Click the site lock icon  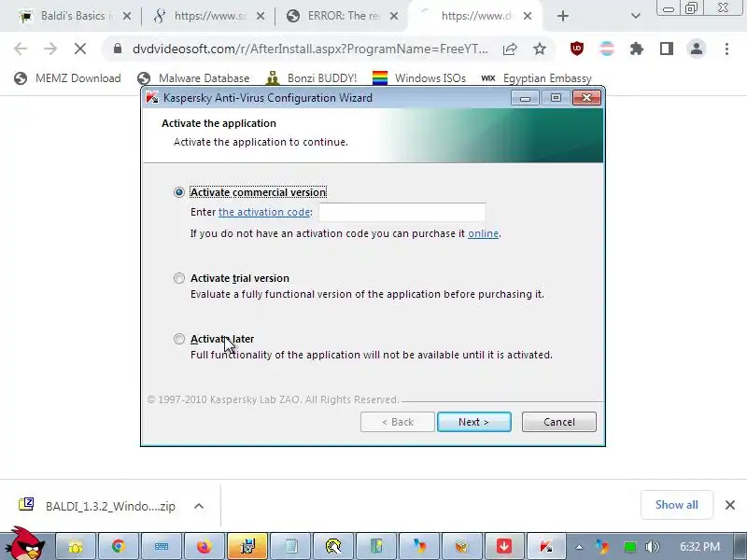tap(118, 49)
